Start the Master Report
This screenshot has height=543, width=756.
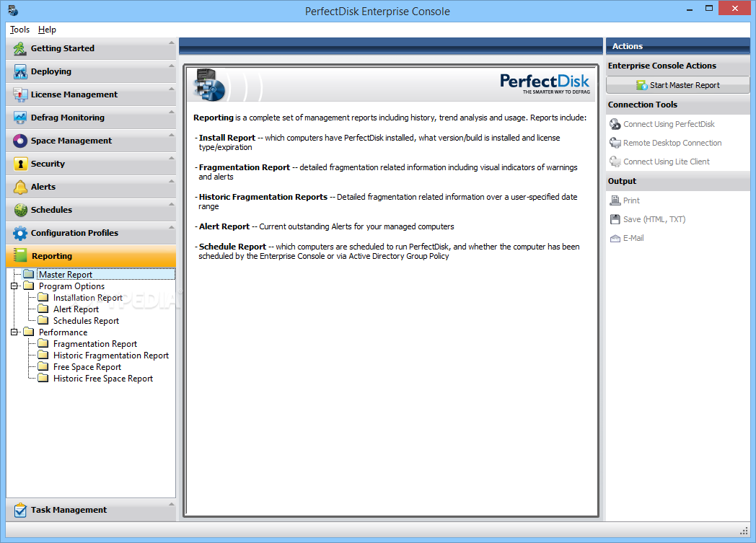[677, 85]
